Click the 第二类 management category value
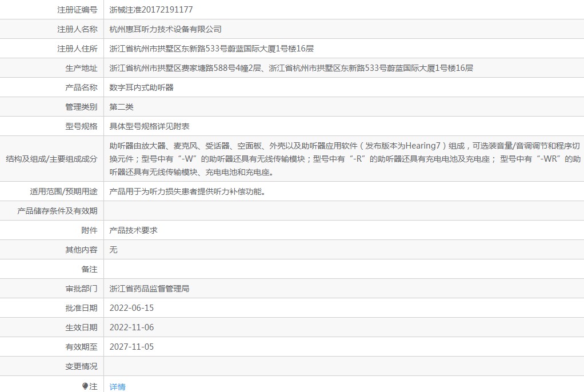 121,107
